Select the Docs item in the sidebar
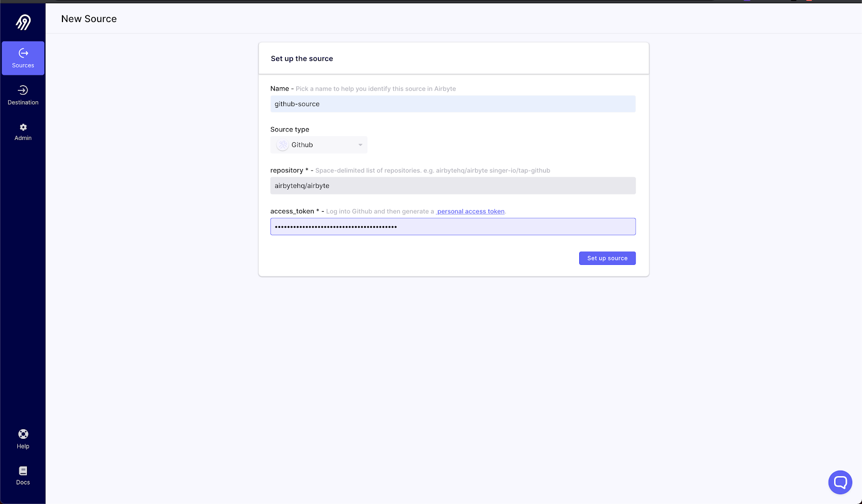The width and height of the screenshot is (862, 504). [x=23, y=475]
